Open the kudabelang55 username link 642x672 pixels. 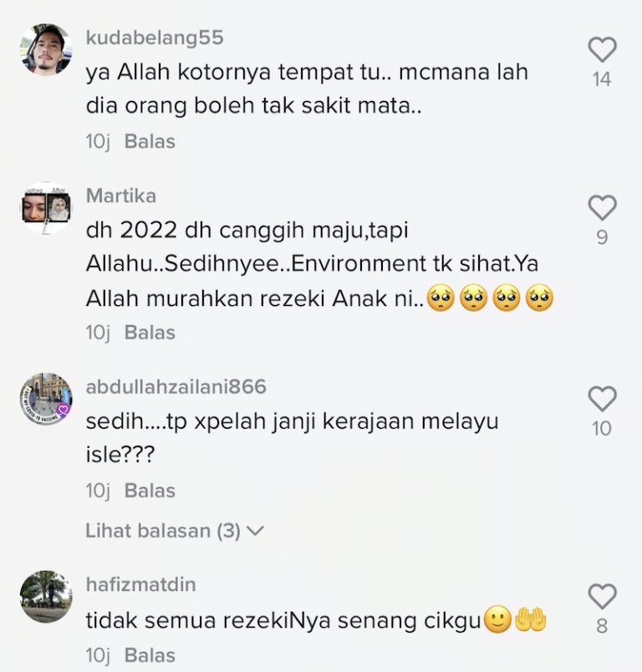[x=155, y=38]
